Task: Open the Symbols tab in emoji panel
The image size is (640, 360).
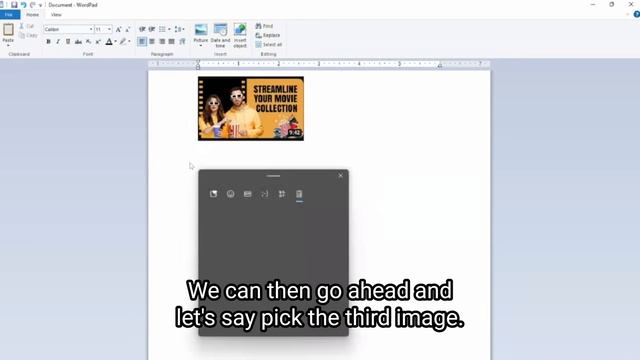Action: point(282,194)
